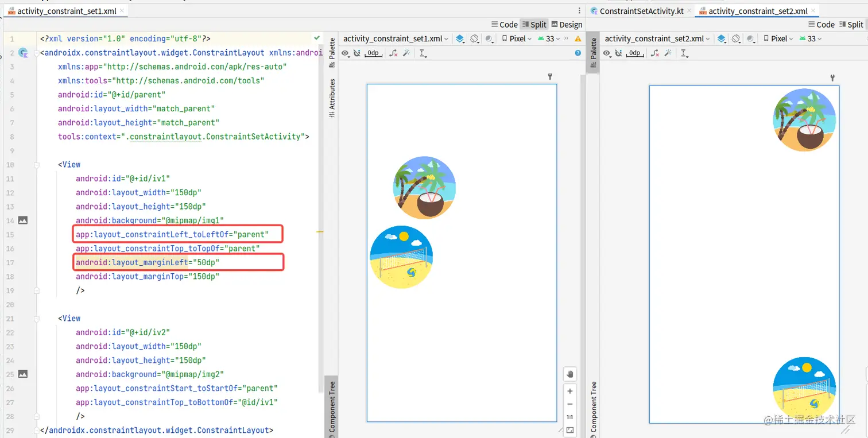
Task: Click the orientation change icon for set2 preview
Action: pos(736,38)
